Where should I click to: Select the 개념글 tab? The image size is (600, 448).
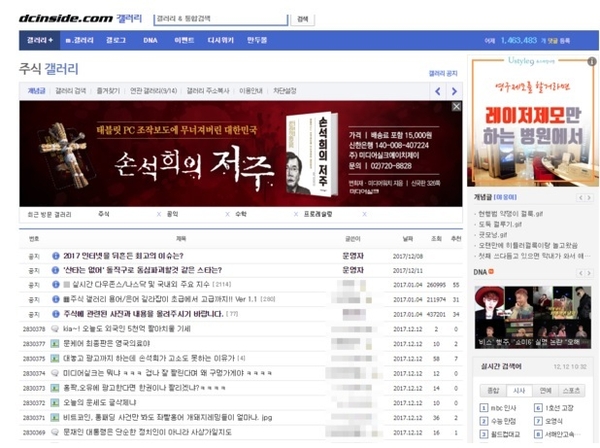(x=36, y=91)
